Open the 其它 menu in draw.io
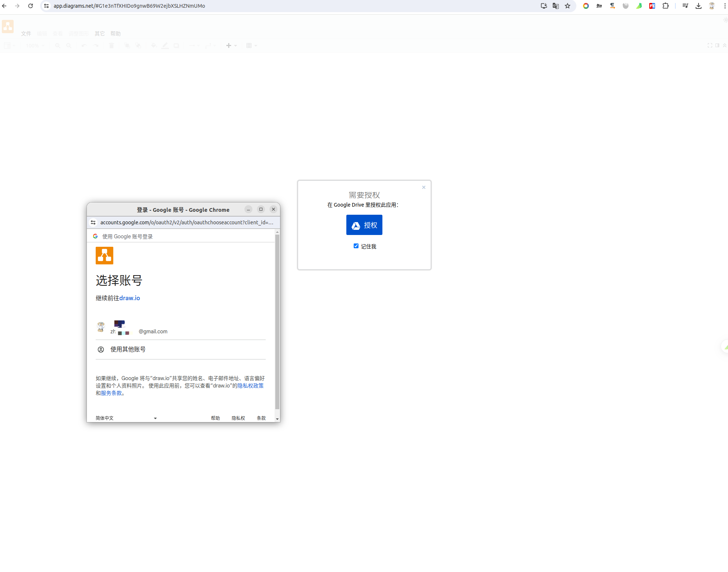728x572 pixels. tap(99, 34)
